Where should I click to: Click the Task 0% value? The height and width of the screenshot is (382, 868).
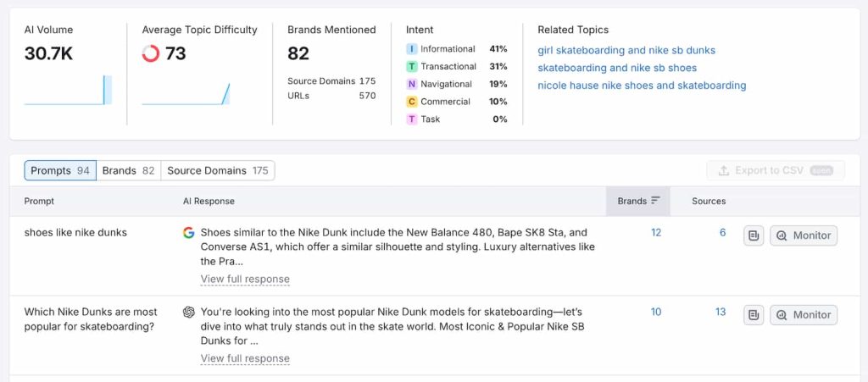500,119
